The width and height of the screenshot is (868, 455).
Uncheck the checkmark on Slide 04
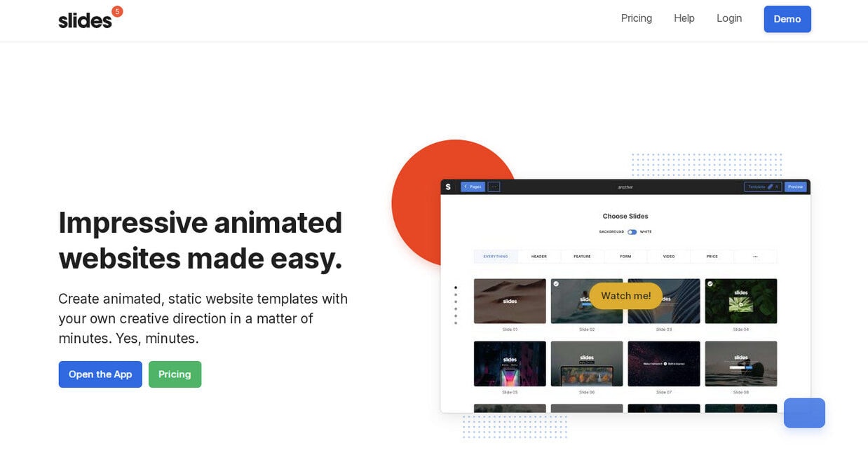[710, 284]
